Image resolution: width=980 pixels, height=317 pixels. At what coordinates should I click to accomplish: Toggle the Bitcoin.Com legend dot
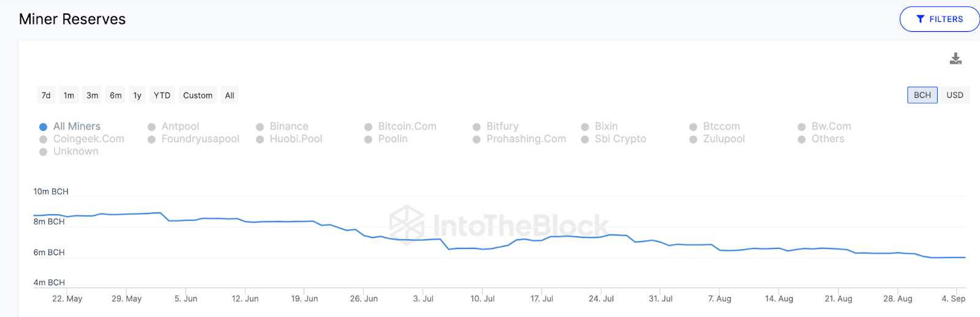coord(369,127)
